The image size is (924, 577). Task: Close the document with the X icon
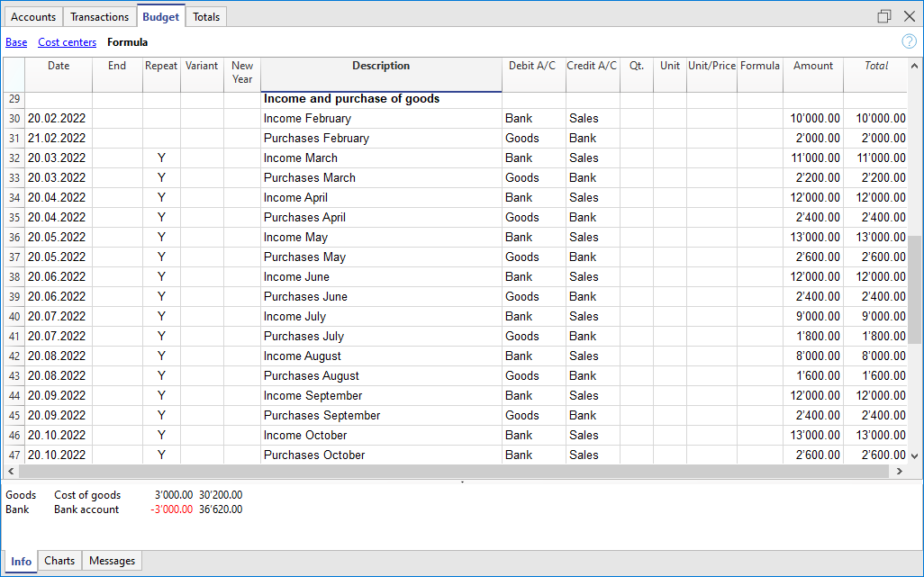coord(908,16)
